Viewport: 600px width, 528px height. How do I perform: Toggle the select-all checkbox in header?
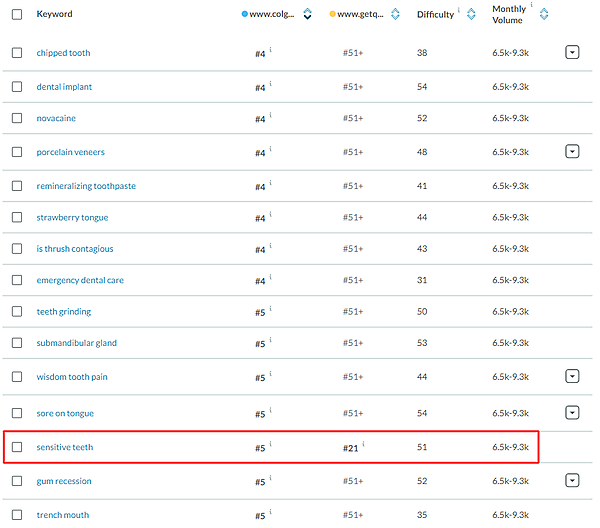click(x=17, y=14)
